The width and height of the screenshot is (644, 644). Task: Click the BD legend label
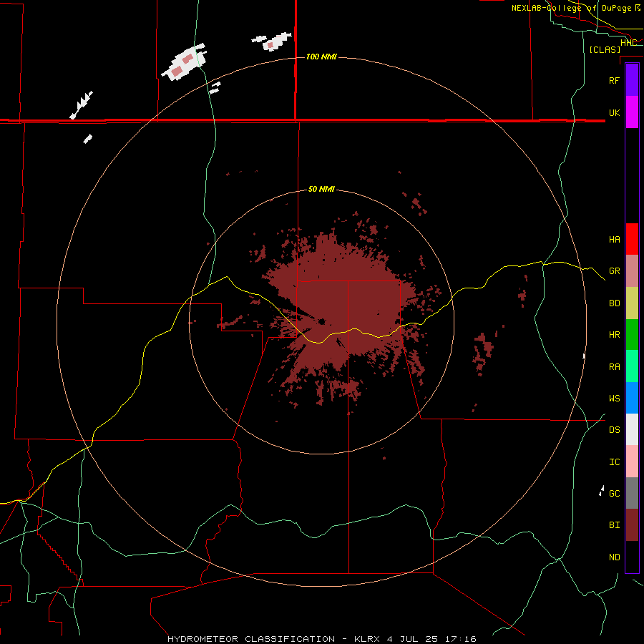614,303
